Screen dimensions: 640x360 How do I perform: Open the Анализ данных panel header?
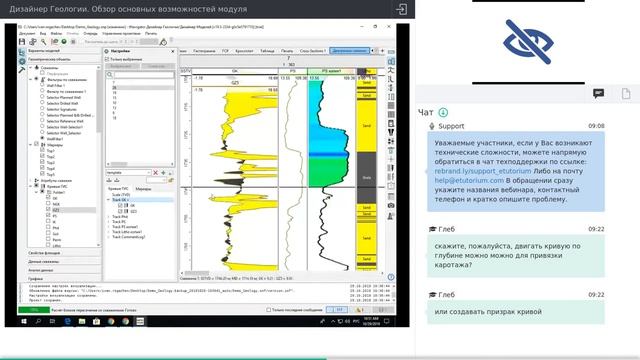pos(64,270)
